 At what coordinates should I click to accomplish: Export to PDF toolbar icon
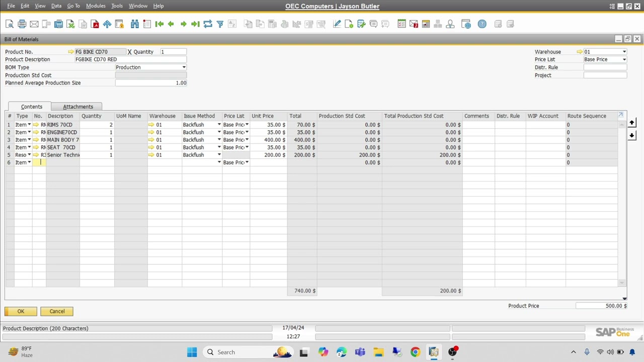95,24
